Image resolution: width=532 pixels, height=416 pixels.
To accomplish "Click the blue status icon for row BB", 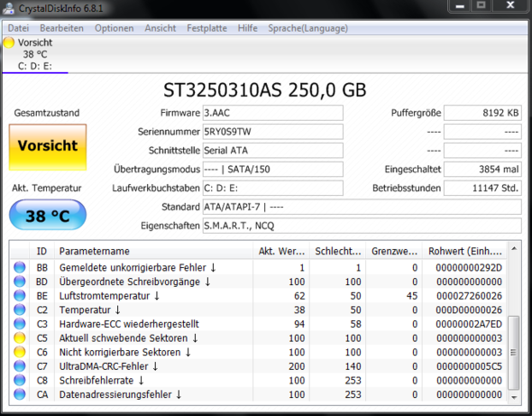I will (x=20, y=267).
